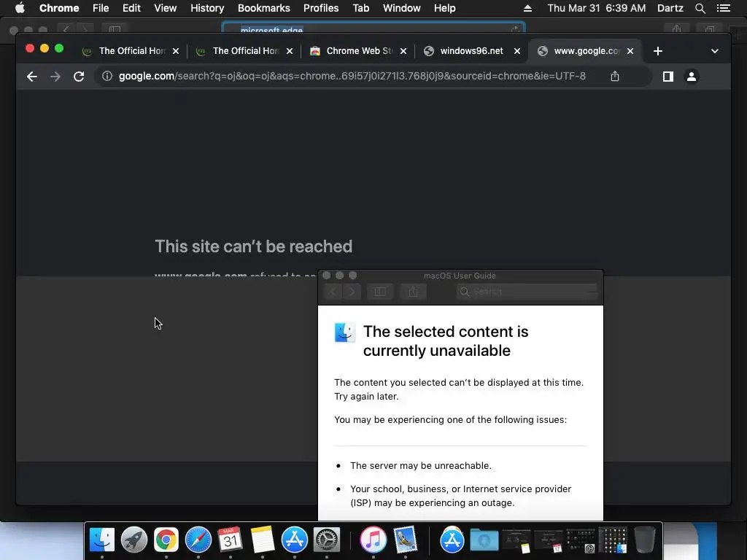
Task: Click the eject icon in menu bar
Action: coord(527,8)
